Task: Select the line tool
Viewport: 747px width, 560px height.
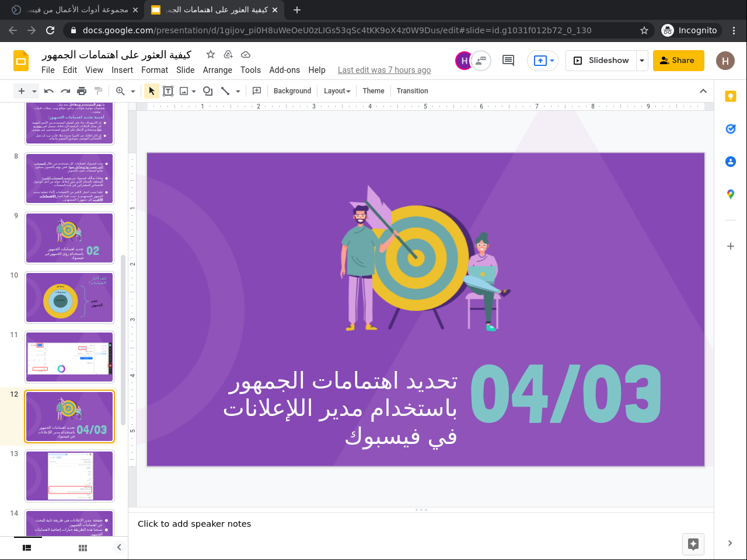Action: click(x=225, y=91)
